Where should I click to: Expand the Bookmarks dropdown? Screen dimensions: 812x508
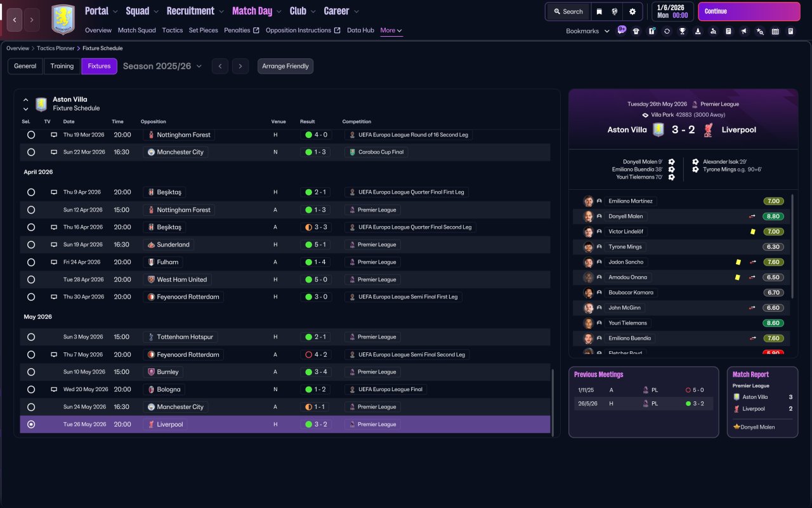pos(587,31)
